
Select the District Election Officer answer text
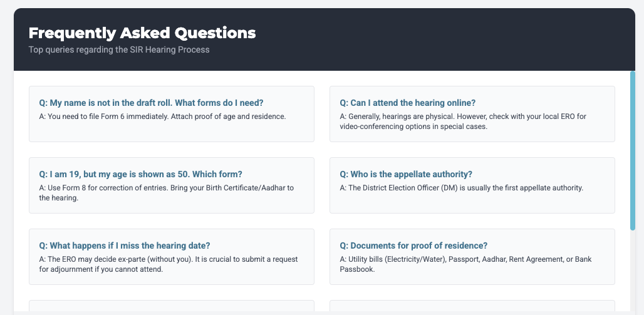tap(462, 188)
